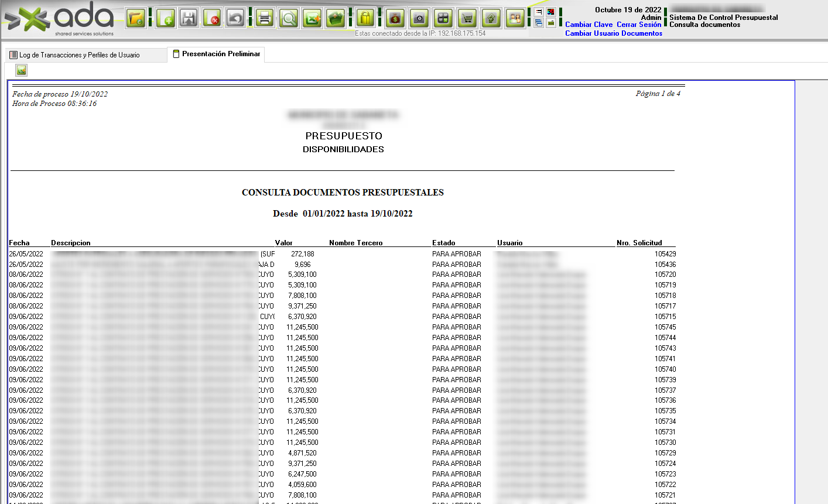Click the open folder toolbar icon

pyautogui.click(x=136, y=19)
